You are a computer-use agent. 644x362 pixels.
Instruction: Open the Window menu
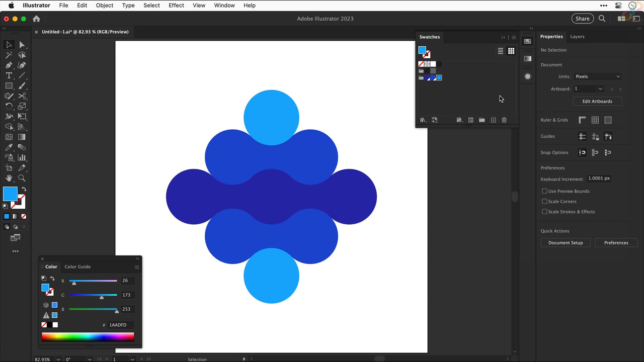224,5
